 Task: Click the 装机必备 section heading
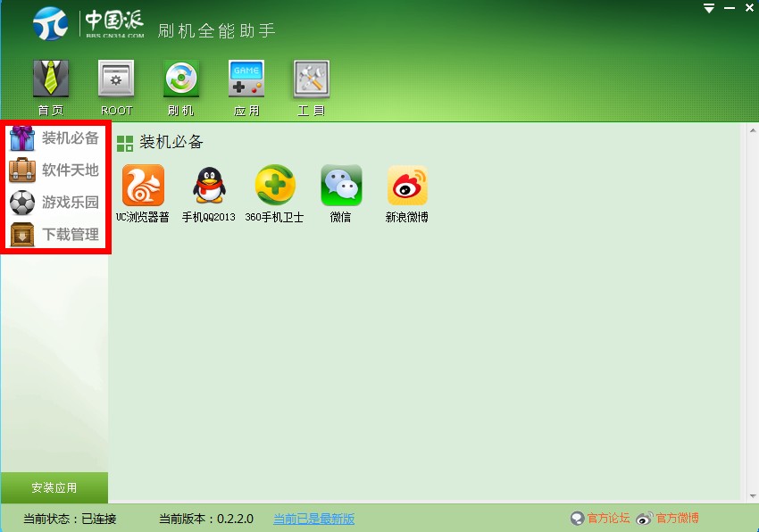[171, 142]
